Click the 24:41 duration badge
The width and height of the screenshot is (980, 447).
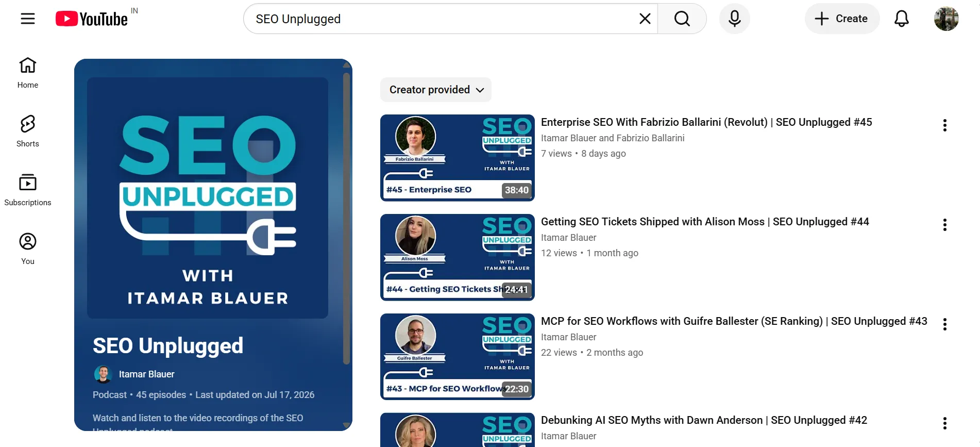pyautogui.click(x=517, y=290)
